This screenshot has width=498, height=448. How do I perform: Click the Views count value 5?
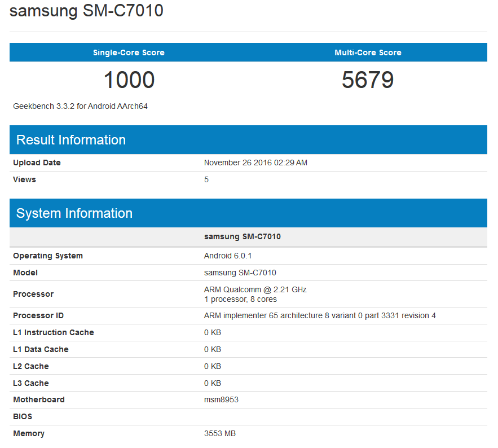(206, 179)
